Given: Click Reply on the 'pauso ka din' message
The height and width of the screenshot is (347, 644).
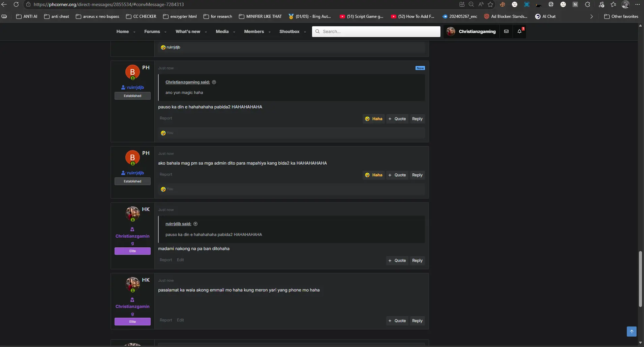Looking at the screenshot, I should 417,119.
